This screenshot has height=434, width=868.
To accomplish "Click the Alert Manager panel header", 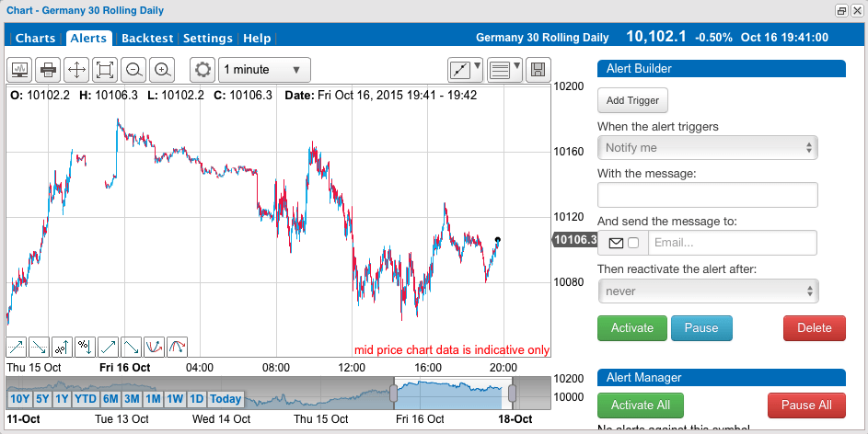I will coord(722,377).
